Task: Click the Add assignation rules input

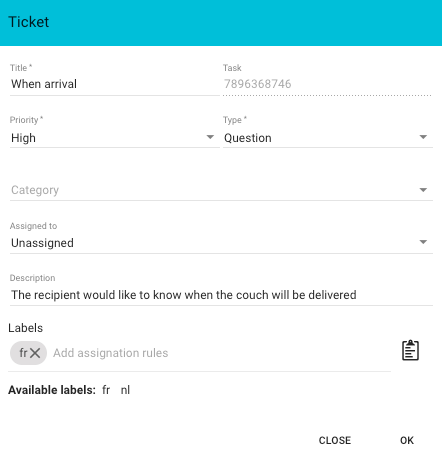Action: pyautogui.click(x=221, y=353)
